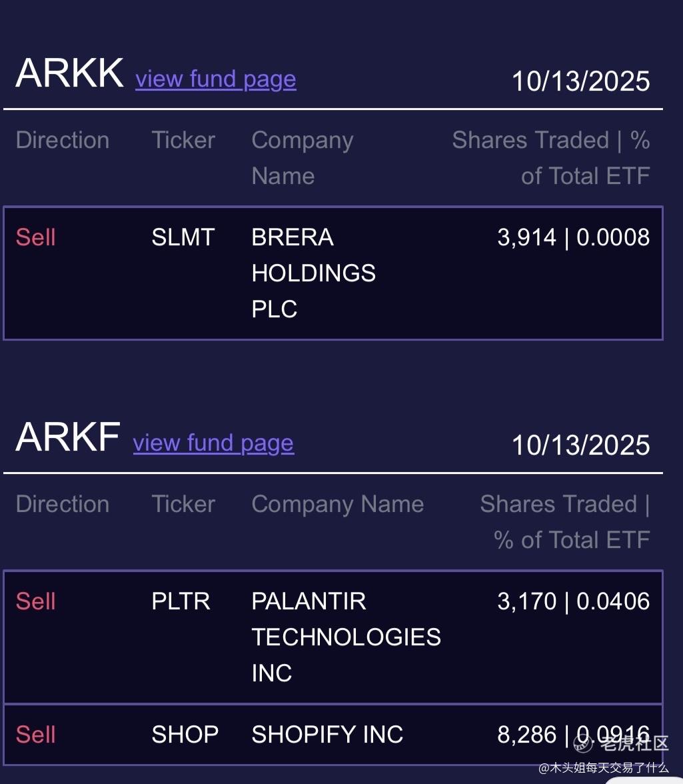Screen dimensions: 683x784
Task: Click the ARKK fund heading
Action: 69,73
